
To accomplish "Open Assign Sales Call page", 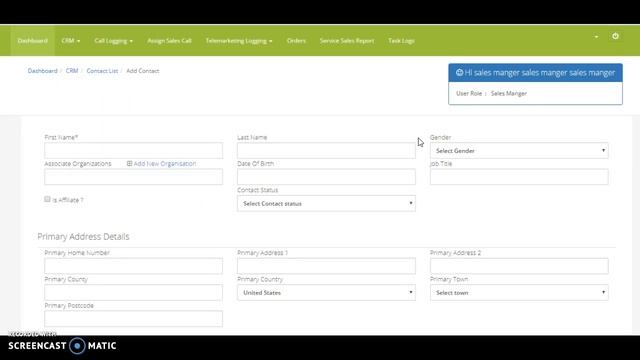I will [x=169, y=41].
